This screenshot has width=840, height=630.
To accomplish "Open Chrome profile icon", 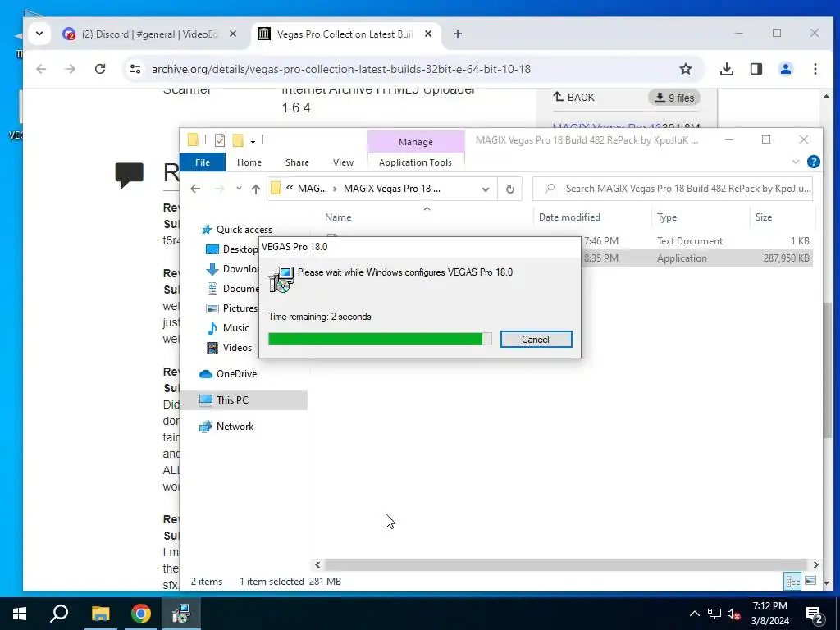I will point(785,69).
